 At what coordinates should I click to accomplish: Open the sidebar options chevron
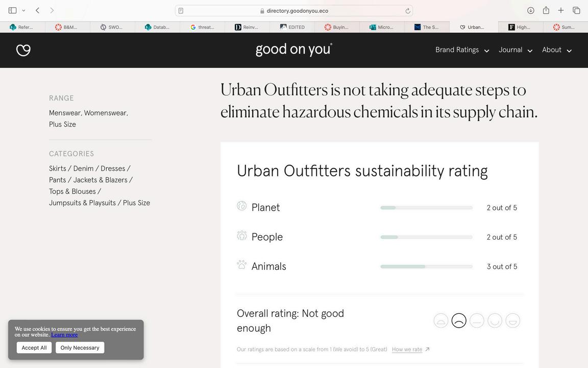tap(23, 11)
